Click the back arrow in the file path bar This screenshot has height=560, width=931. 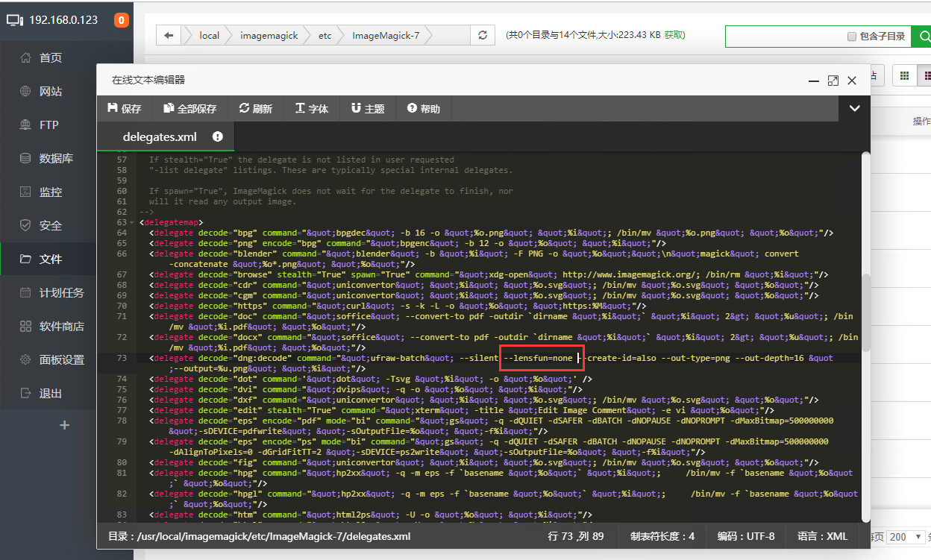click(x=169, y=35)
